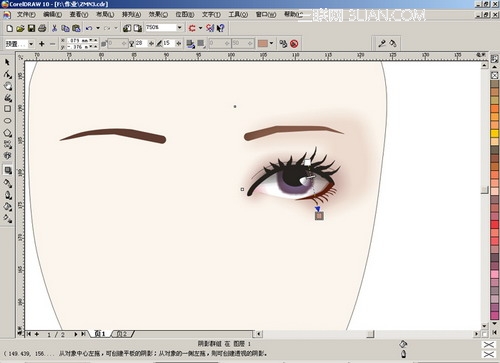
Task: Open the 文件(F) menu
Action: tap(26, 15)
